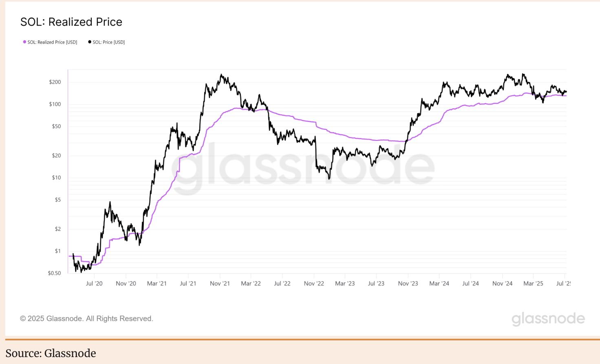This screenshot has width=600, height=364.
Task: Click the large glassnode watermark in chart
Action: [302, 167]
